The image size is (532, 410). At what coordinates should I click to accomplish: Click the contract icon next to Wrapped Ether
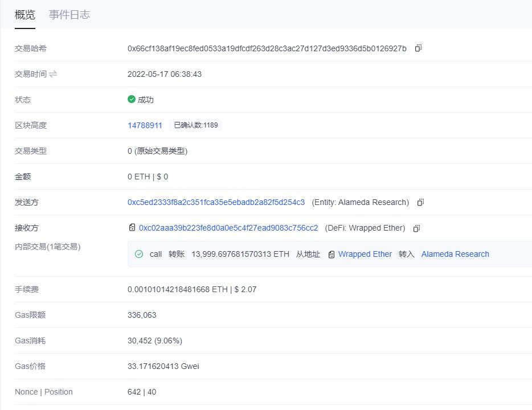tap(330, 254)
